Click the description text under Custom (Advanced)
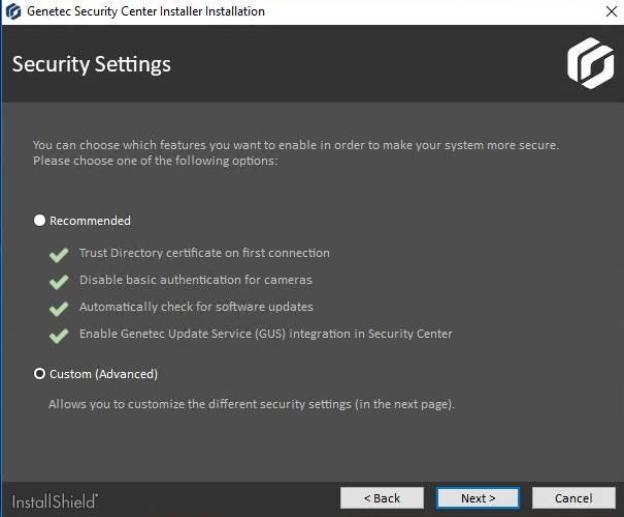The width and height of the screenshot is (624, 517). click(252, 405)
